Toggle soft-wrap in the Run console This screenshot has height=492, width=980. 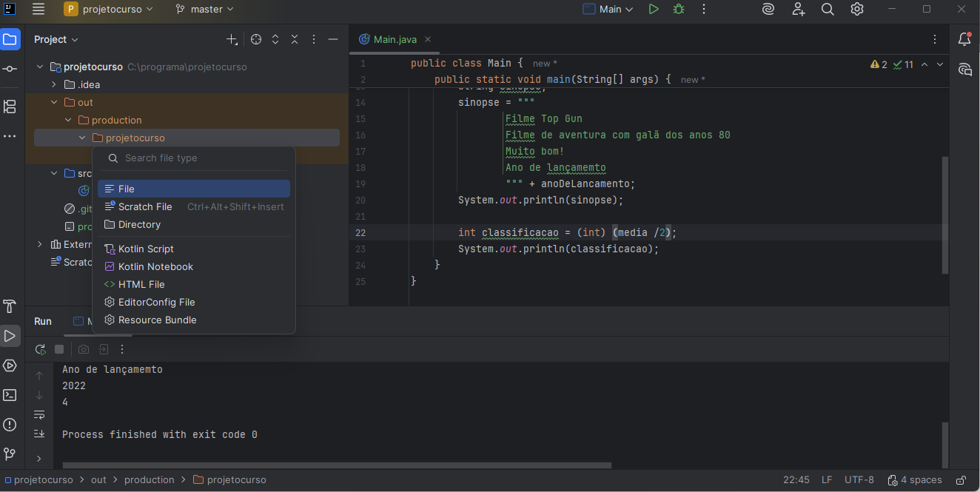coord(39,415)
